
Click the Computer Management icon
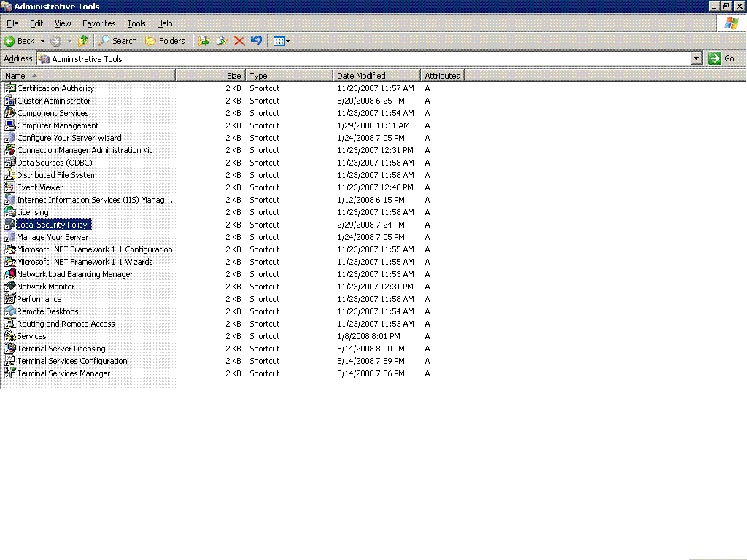pyautogui.click(x=10, y=125)
